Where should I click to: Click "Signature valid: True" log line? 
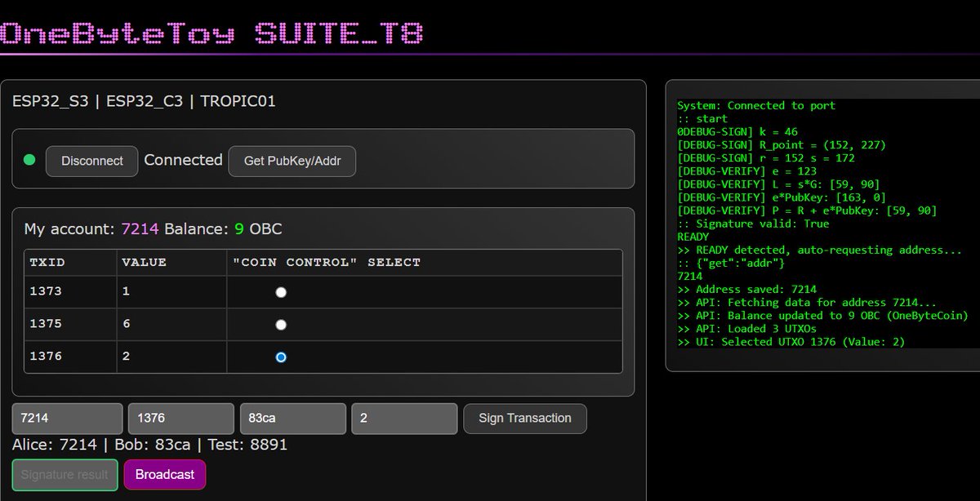753,224
